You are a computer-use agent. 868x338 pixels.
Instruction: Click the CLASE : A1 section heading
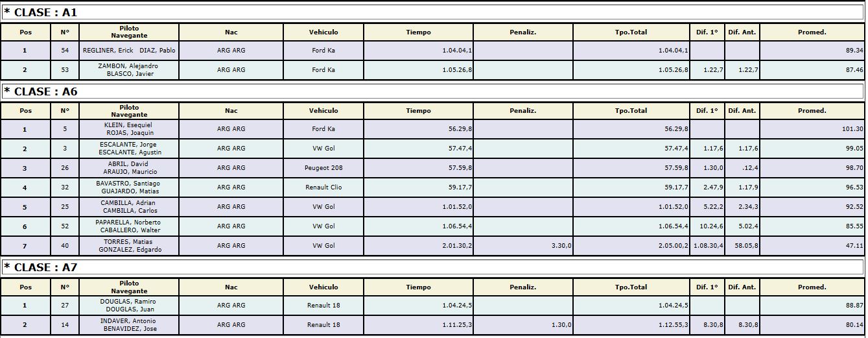click(41, 12)
